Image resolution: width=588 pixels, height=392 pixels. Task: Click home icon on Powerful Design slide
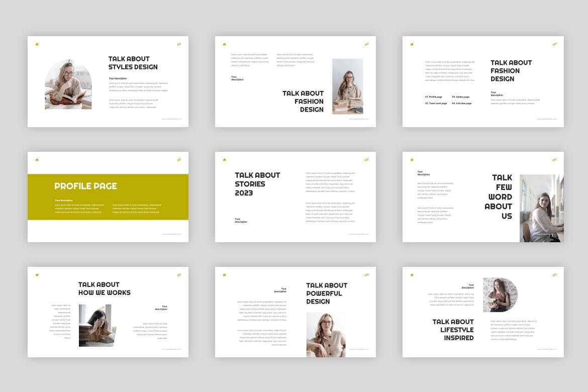(x=224, y=275)
